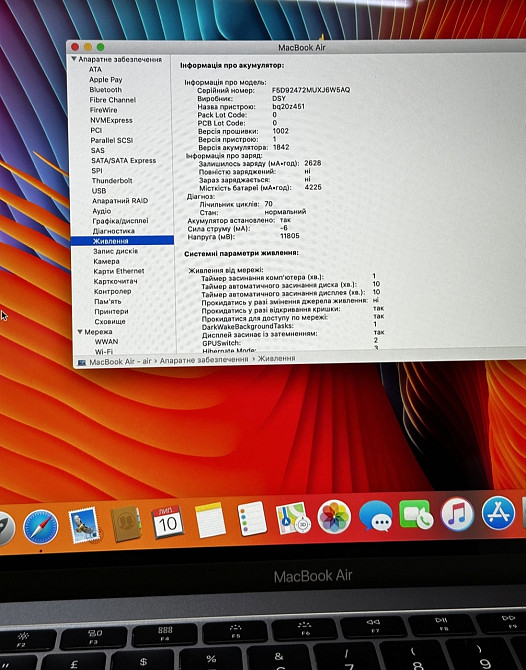Open iTunes music note icon

point(457,514)
